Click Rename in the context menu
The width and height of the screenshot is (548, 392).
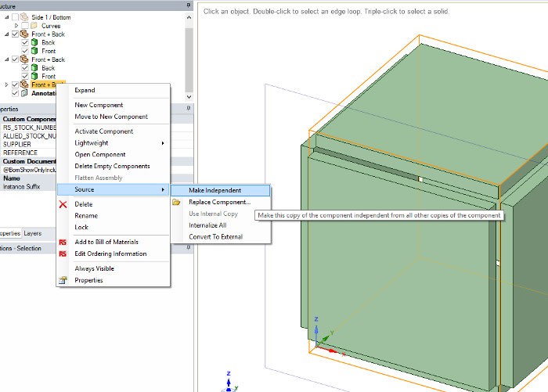coord(114,216)
